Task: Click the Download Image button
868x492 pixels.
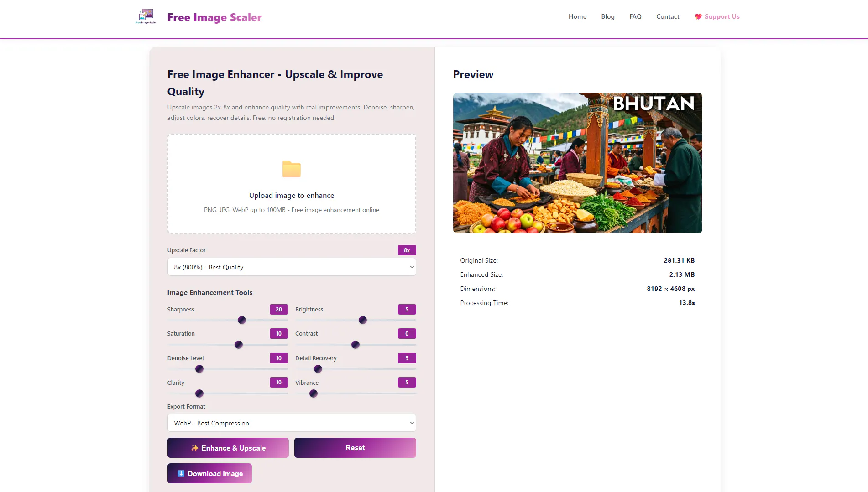Action: (x=209, y=473)
